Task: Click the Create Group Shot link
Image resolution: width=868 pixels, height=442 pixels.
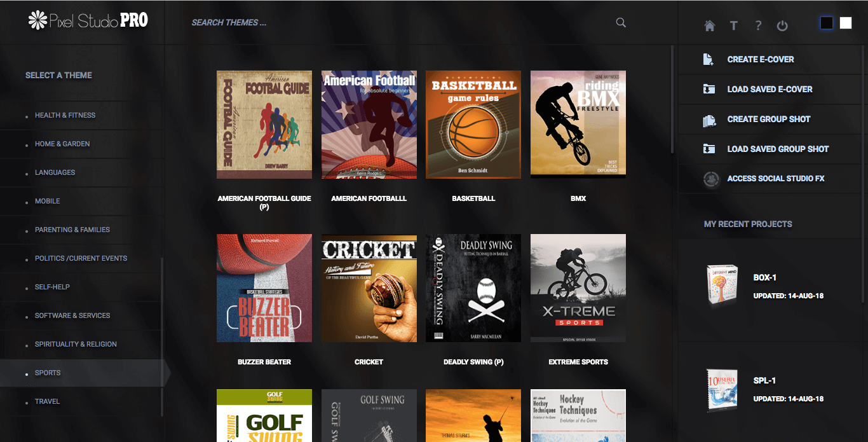Action: point(769,119)
